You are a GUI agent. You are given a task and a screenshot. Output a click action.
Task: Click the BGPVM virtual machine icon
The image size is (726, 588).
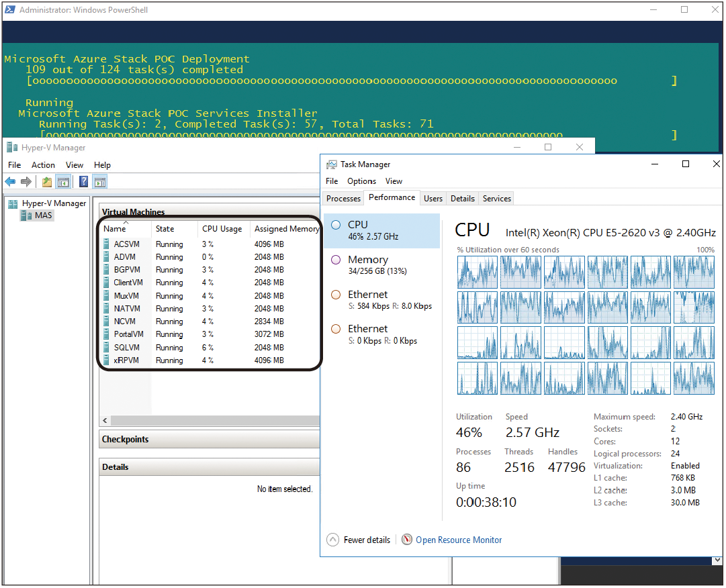(107, 271)
